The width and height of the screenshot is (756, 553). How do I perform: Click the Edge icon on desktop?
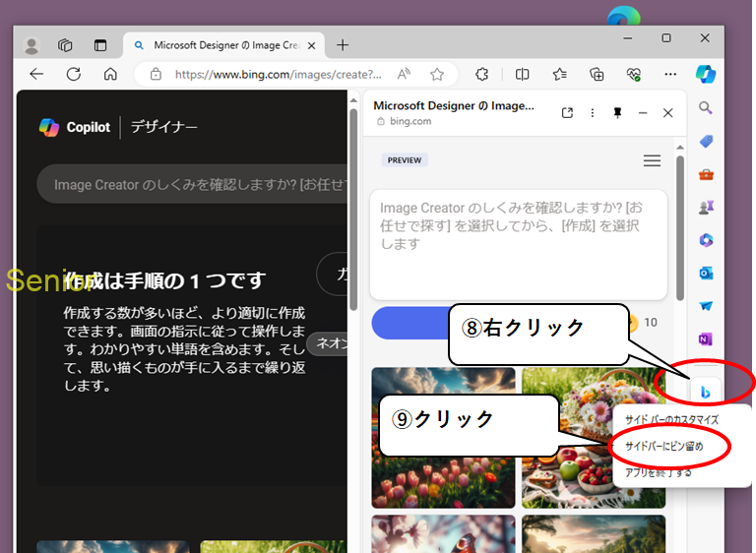(x=624, y=17)
